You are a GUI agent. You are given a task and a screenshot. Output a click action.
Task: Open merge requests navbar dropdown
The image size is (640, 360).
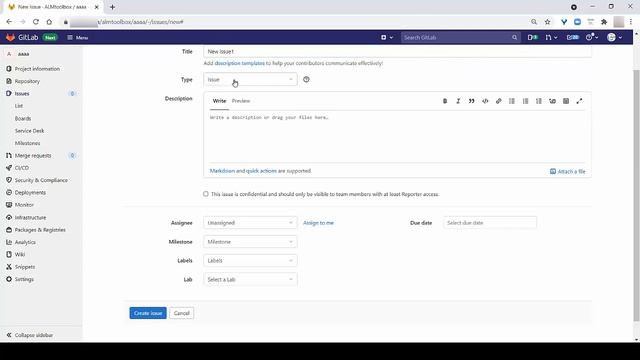[551, 38]
